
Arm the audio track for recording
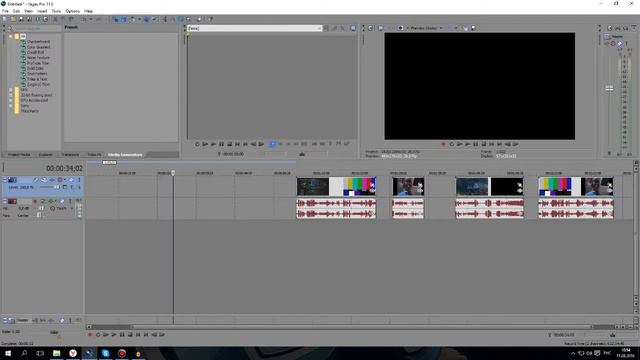(35, 201)
